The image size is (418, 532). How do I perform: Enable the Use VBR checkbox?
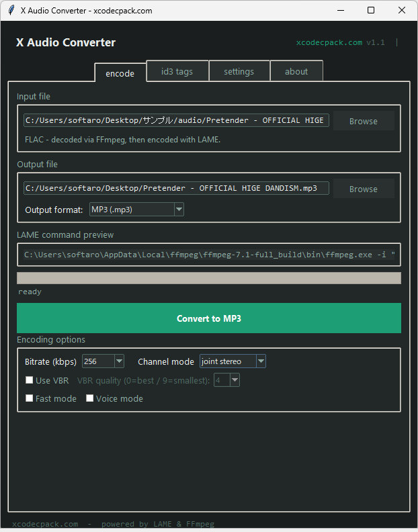coord(30,380)
